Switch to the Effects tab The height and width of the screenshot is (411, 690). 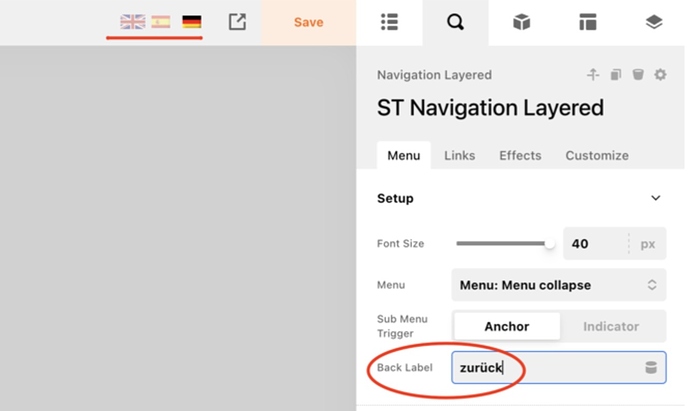point(520,155)
